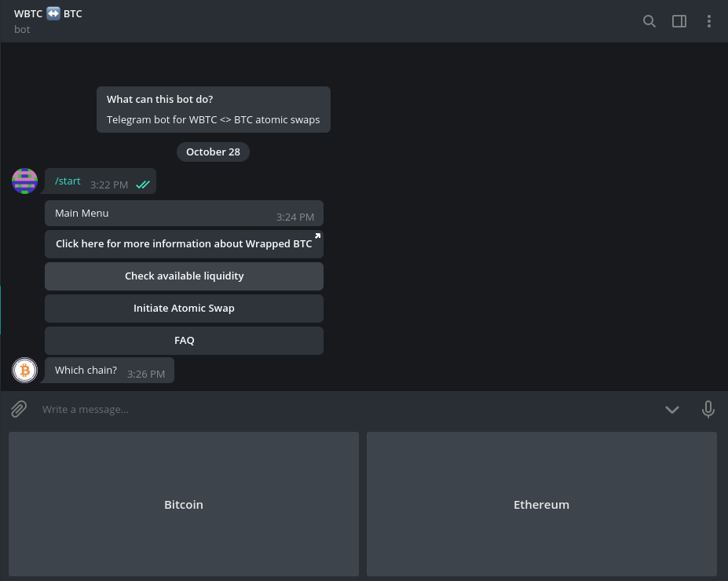Open Wrapped BTC information link button
Viewport: 728px width, 581px height.
point(184,244)
